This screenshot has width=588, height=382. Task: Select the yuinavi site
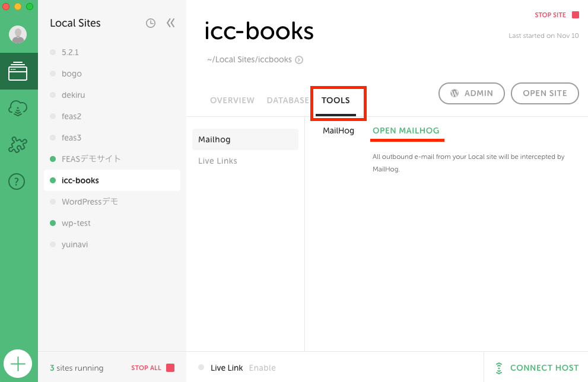112,244
